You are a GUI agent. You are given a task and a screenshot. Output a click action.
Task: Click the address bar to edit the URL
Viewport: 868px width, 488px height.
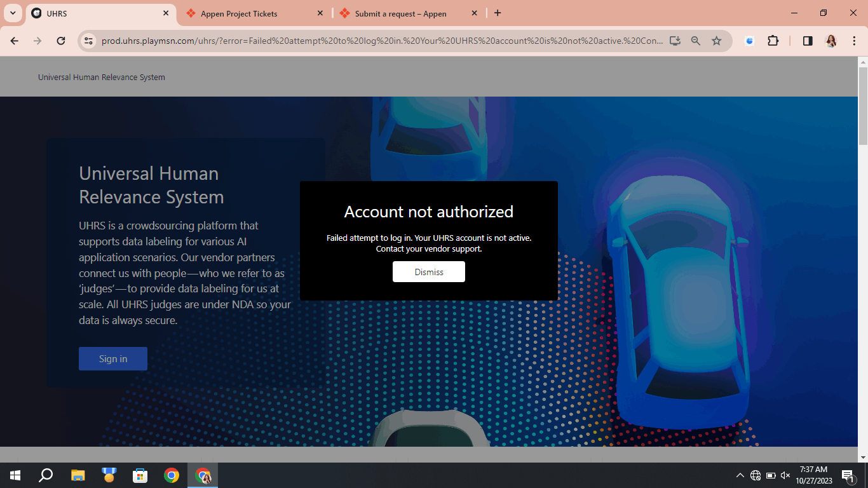(381, 40)
